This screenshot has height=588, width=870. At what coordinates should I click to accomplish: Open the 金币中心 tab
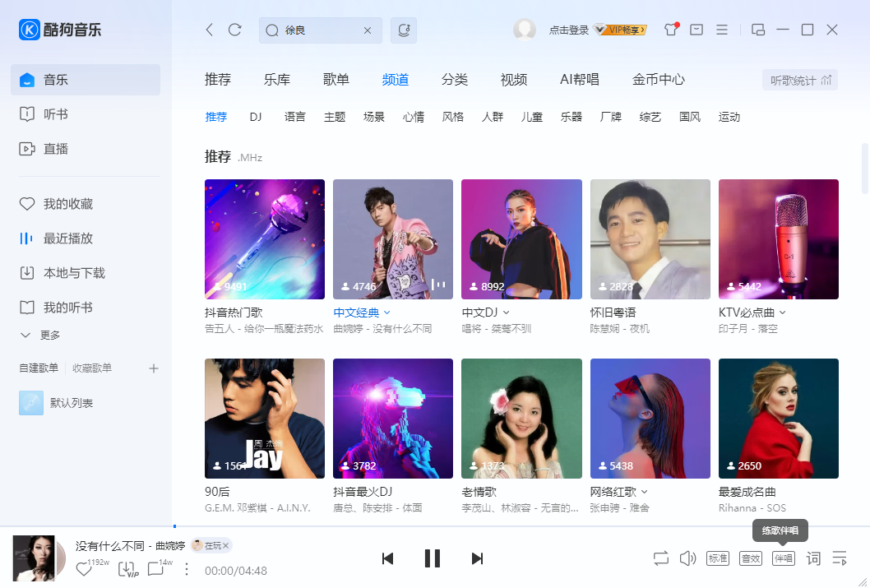[x=659, y=80]
